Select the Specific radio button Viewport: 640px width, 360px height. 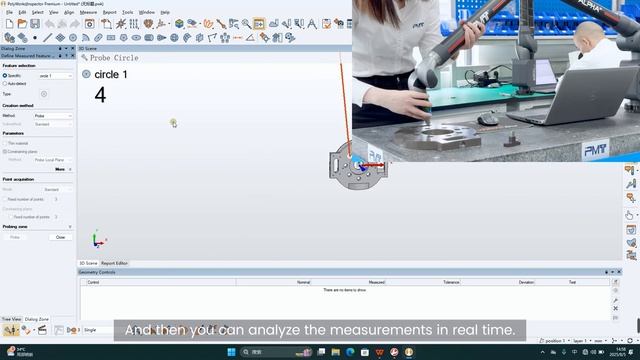[5, 76]
